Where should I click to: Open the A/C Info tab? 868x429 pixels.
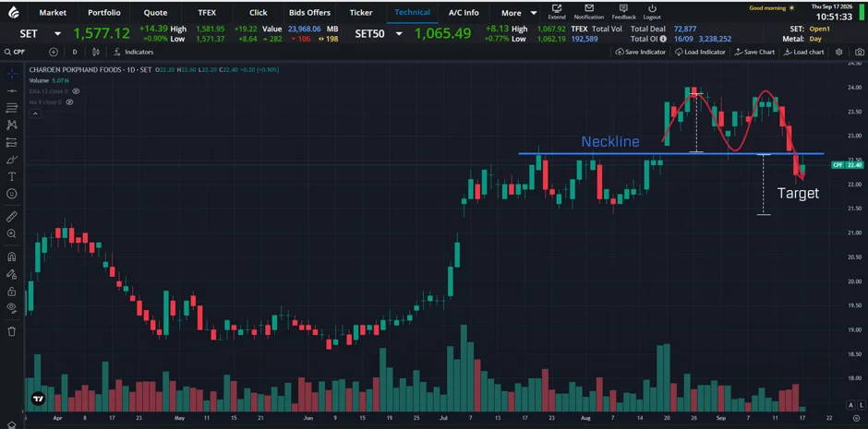[464, 13]
